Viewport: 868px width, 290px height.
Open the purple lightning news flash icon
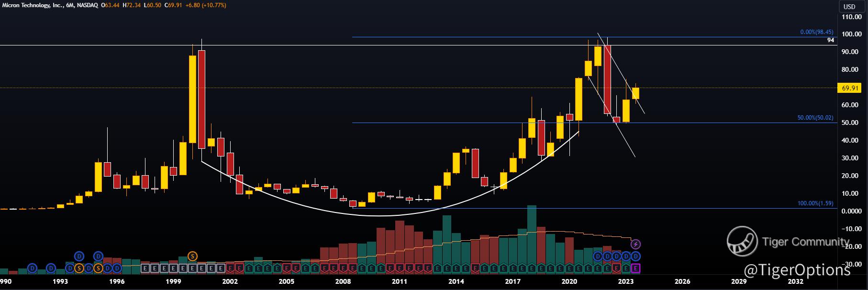[x=636, y=244]
